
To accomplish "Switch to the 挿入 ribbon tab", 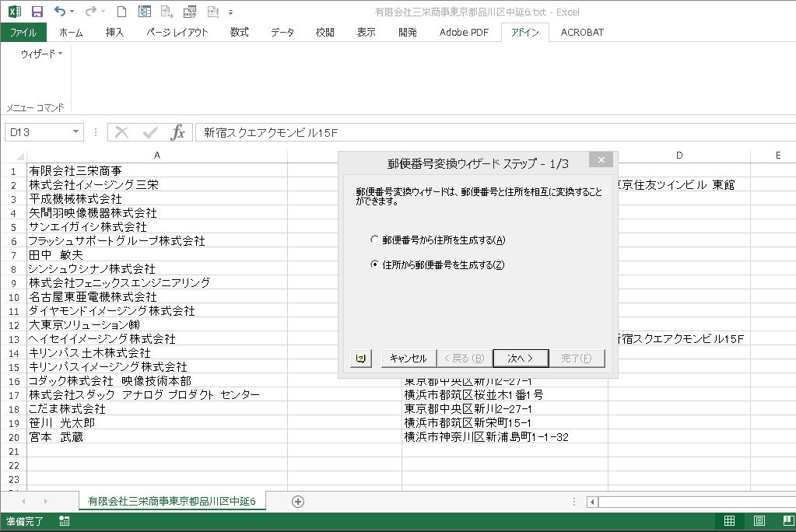I will pos(114,32).
